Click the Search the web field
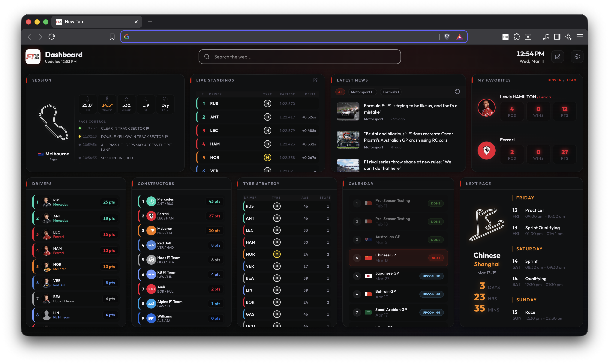 pyautogui.click(x=299, y=57)
